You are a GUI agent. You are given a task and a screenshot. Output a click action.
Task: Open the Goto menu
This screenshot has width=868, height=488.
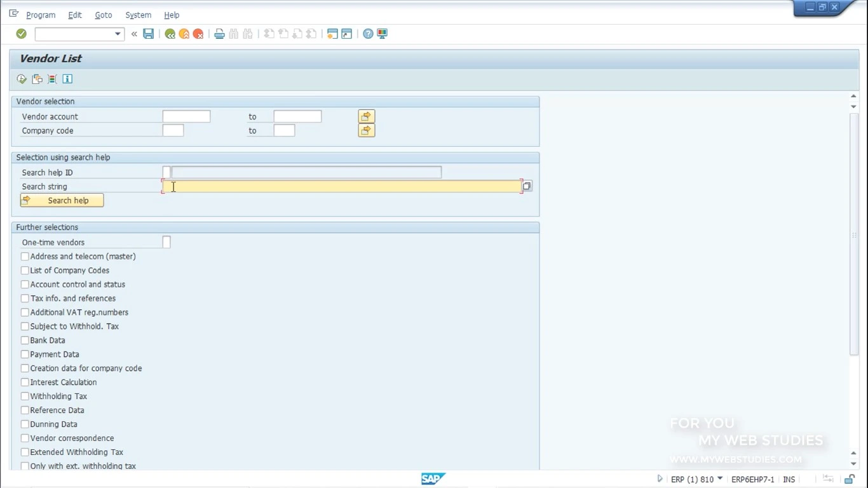coord(103,15)
